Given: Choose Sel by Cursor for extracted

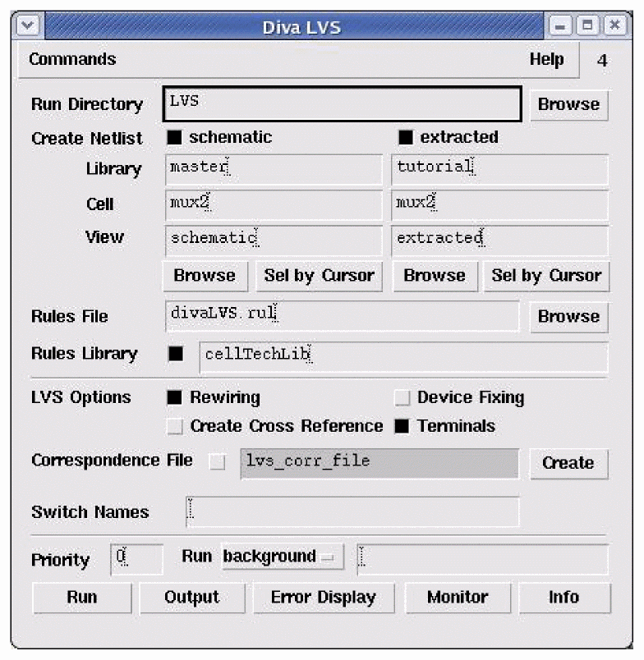Looking at the screenshot, I should coord(547,276).
